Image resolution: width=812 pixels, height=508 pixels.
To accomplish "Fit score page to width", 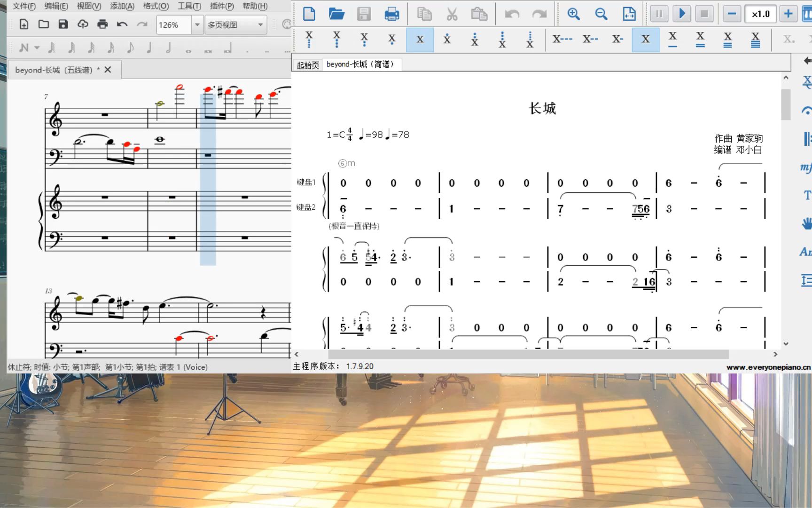I will coord(629,14).
